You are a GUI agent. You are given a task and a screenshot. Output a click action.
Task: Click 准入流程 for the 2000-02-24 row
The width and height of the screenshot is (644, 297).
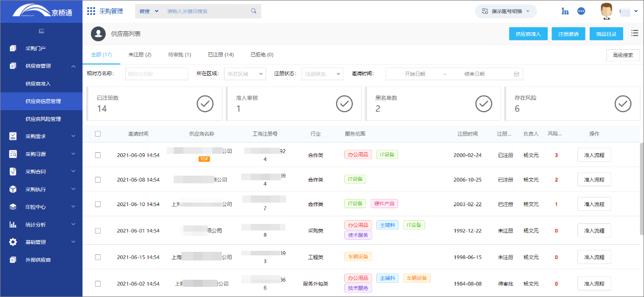tap(594, 155)
